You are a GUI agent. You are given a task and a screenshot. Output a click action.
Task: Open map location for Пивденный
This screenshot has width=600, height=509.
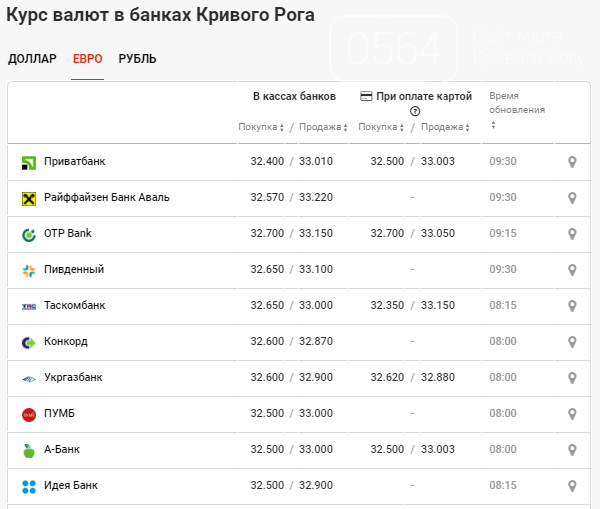572,270
